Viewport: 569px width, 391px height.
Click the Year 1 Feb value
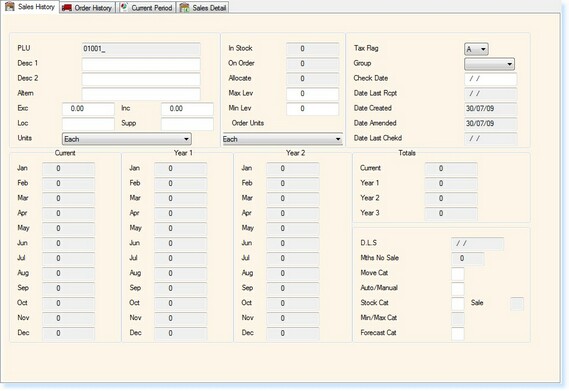coord(181,184)
